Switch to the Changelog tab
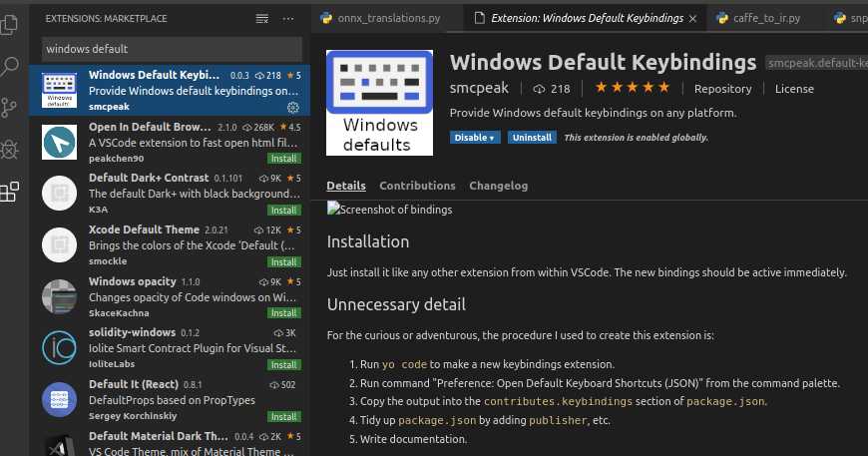This screenshot has width=868, height=456. (x=498, y=186)
